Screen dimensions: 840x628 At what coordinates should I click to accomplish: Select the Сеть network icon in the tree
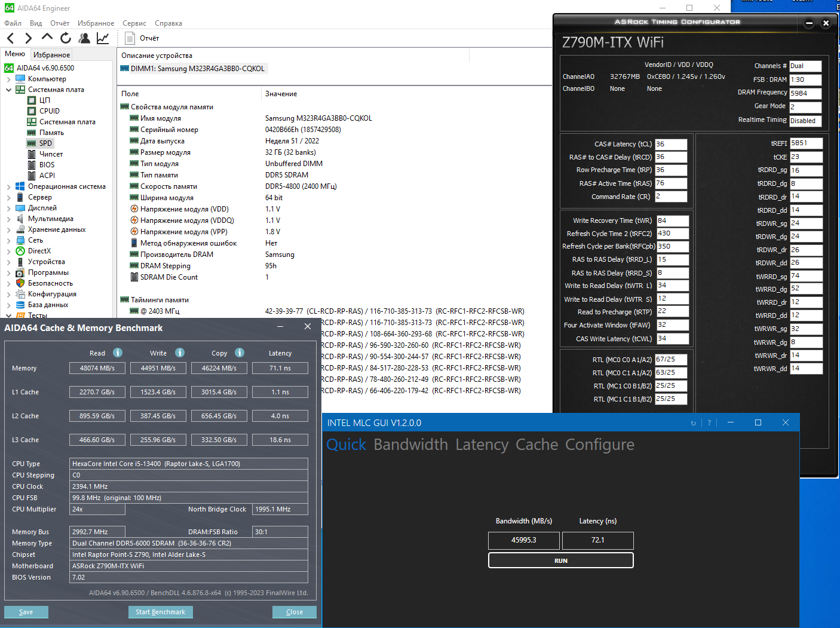20,240
